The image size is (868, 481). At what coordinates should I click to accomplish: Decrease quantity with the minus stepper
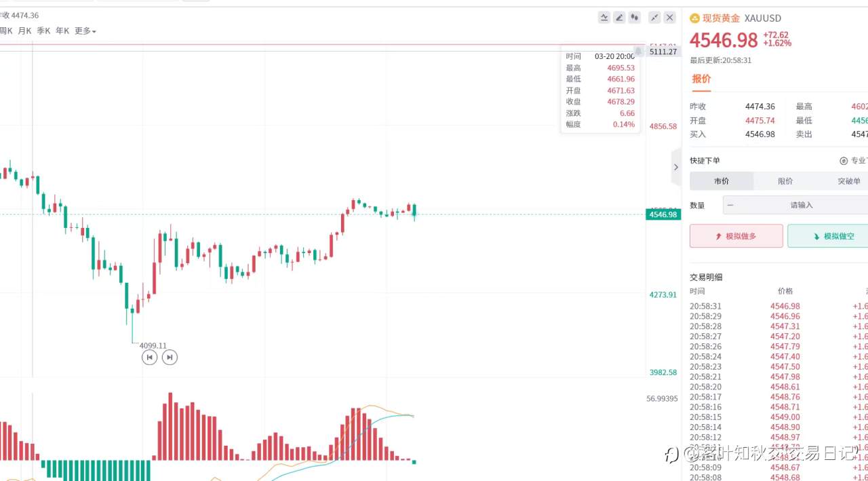[x=730, y=205]
